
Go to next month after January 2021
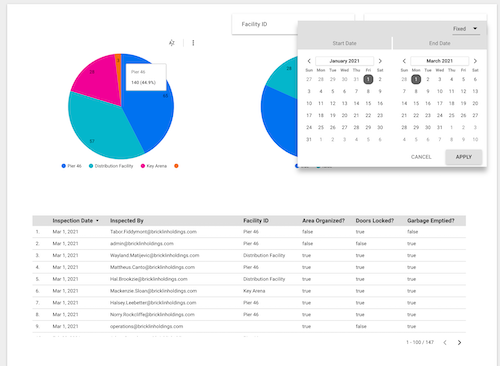coord(380,61)
